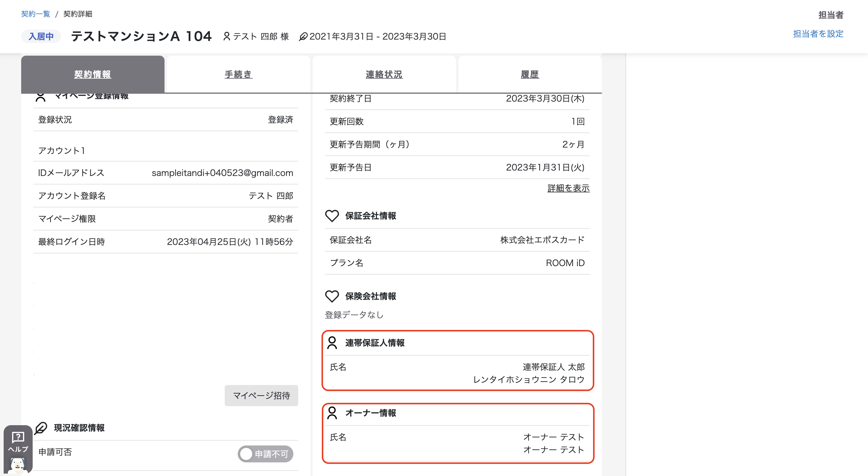The height and width of the screenshot is (476, 868).
Task: Open the 連絡状況 tab
Action: 384,74
